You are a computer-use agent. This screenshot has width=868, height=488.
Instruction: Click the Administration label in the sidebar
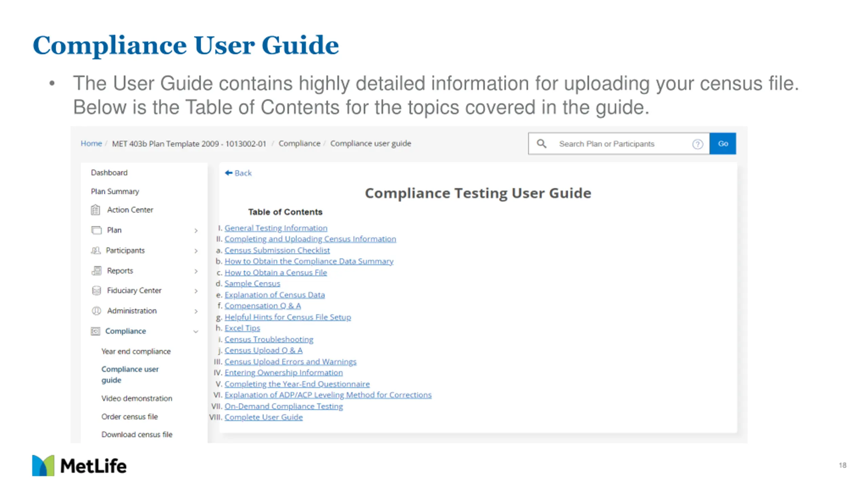point(132,311)
